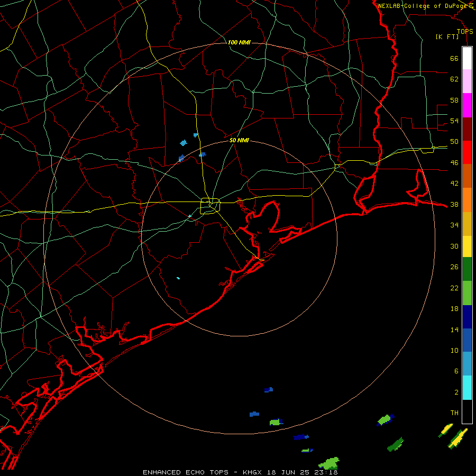Click the "6" legend value

[456, 371]
